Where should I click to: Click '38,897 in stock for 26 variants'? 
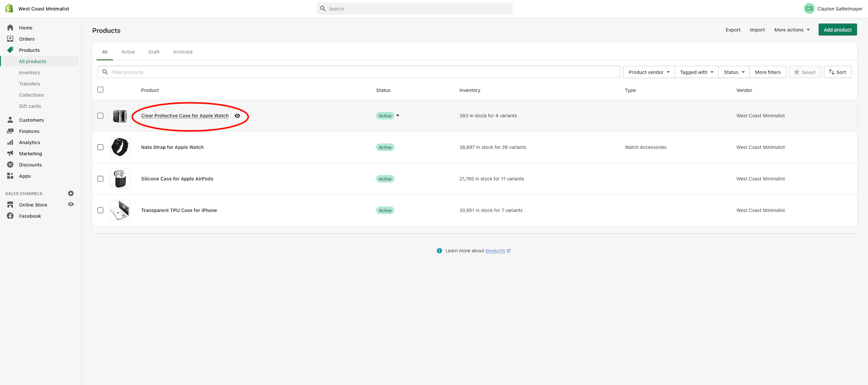(493, 147)
